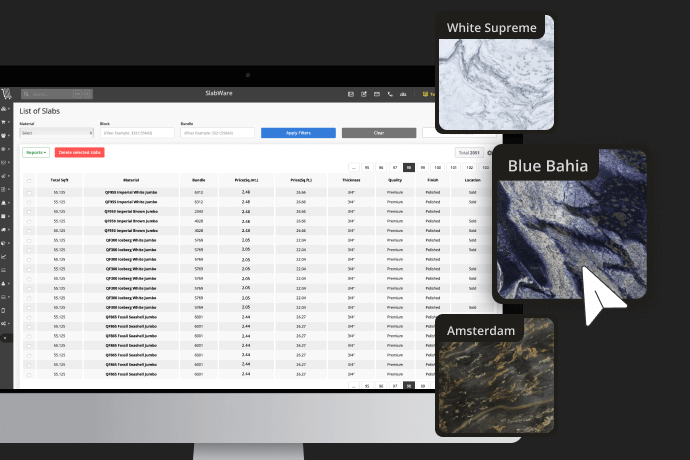Open the bar chart statistics icon
The height and width of the screenshot is (460, 690).
point(402,94)
